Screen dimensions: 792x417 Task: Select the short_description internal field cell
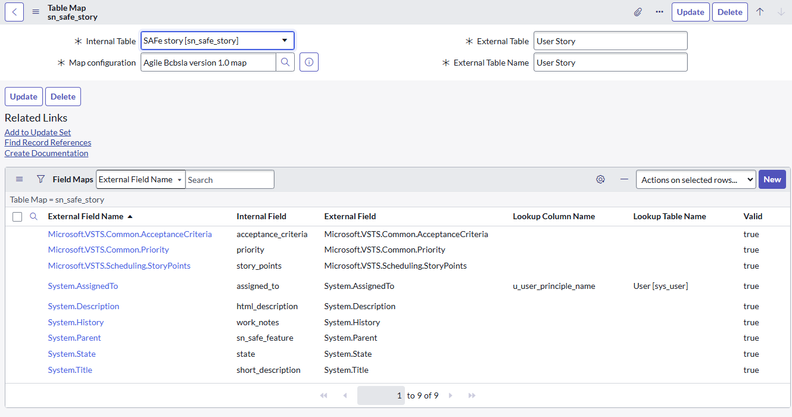click(x=268, y=370)
